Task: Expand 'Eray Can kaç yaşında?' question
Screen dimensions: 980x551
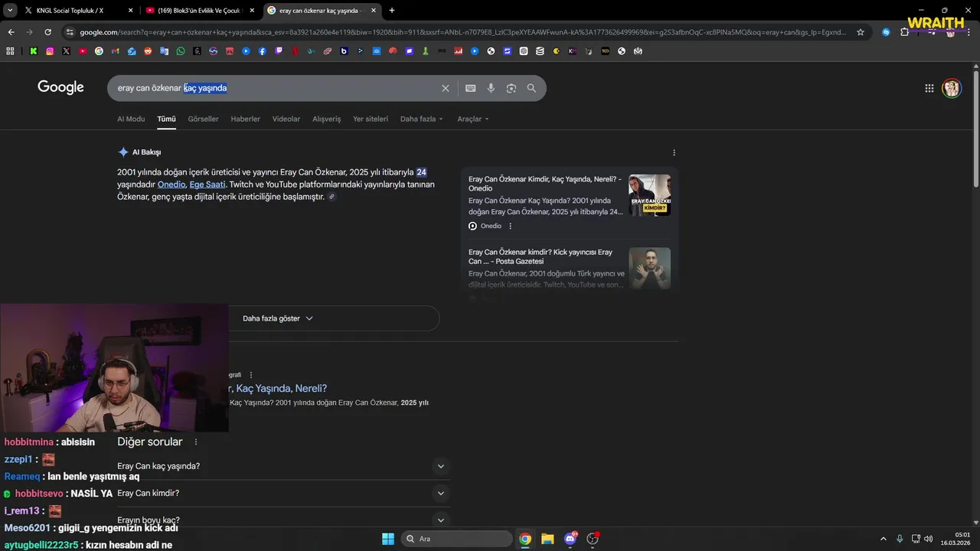Action: click(x=283, y=466)
